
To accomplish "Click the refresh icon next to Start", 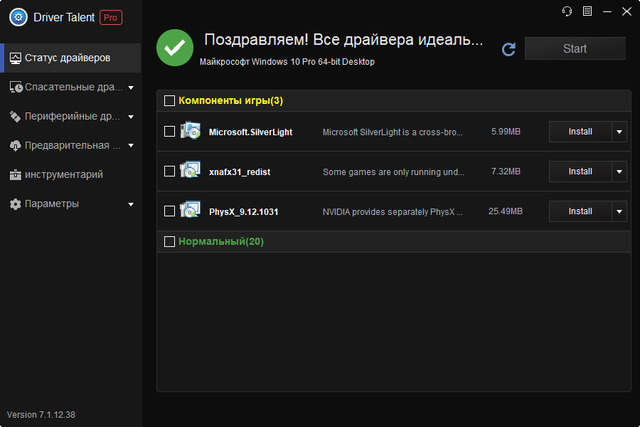I will 508,49.
